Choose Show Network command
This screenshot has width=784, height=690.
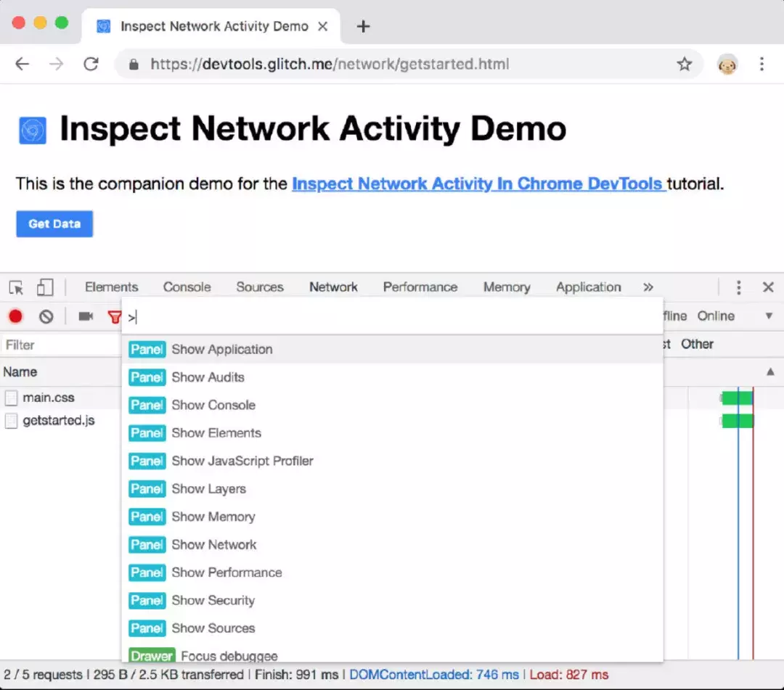tap(393, 545)
